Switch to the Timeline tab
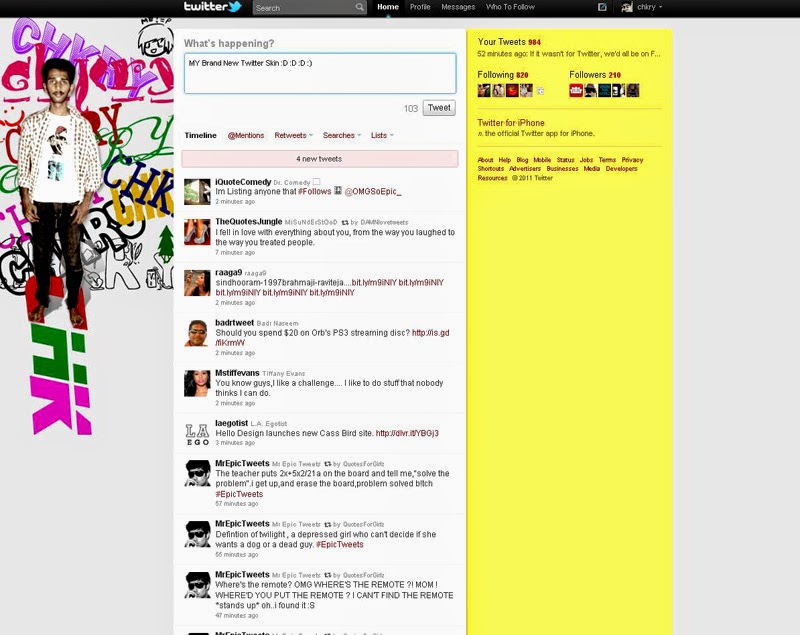Screen dimensions: 800x635 pyautogui.click(x=201, y=135)
